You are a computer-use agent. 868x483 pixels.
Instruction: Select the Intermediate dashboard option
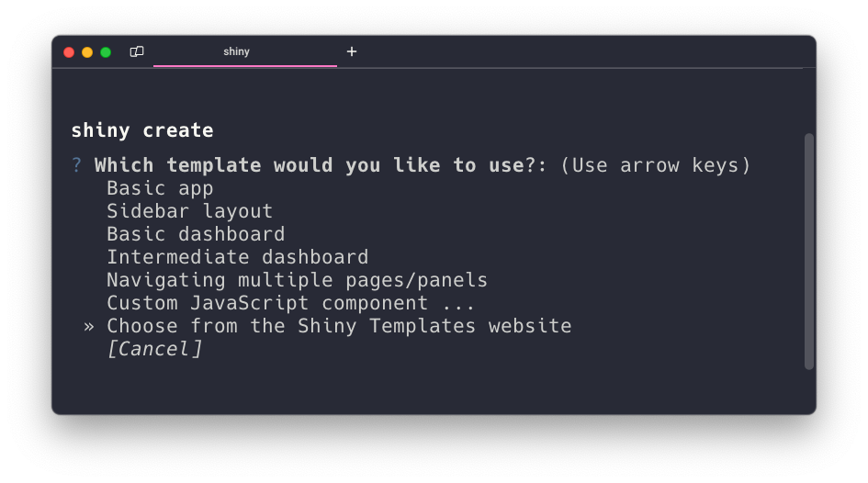[237, 257]
